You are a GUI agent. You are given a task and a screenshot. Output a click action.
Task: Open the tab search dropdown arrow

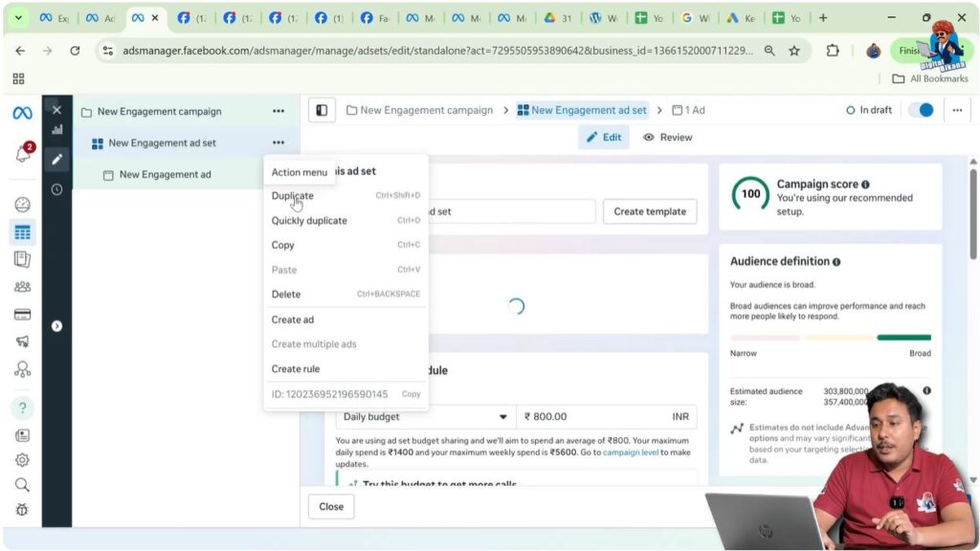coord(19,18)
